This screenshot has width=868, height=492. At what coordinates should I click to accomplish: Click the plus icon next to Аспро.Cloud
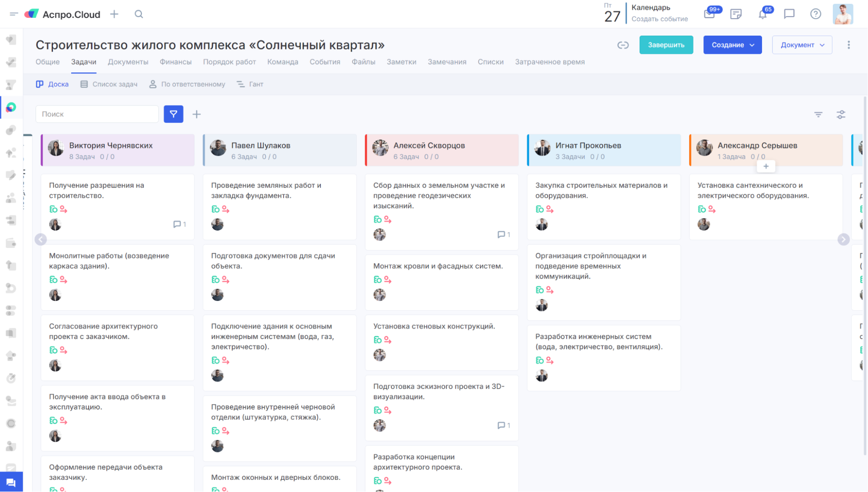pyautogui.click(x=114, y=14)
